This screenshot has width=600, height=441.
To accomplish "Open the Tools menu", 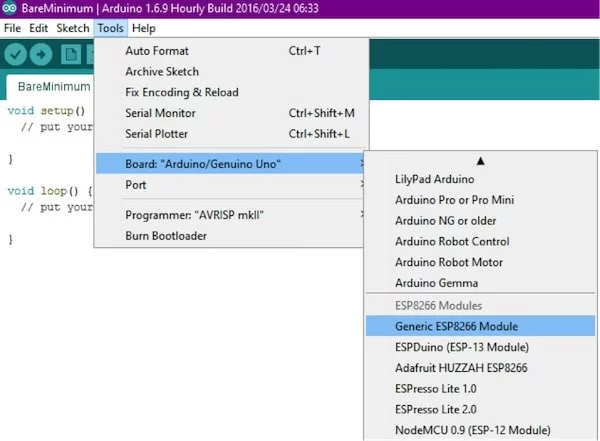I will click(x=110, y=28).
